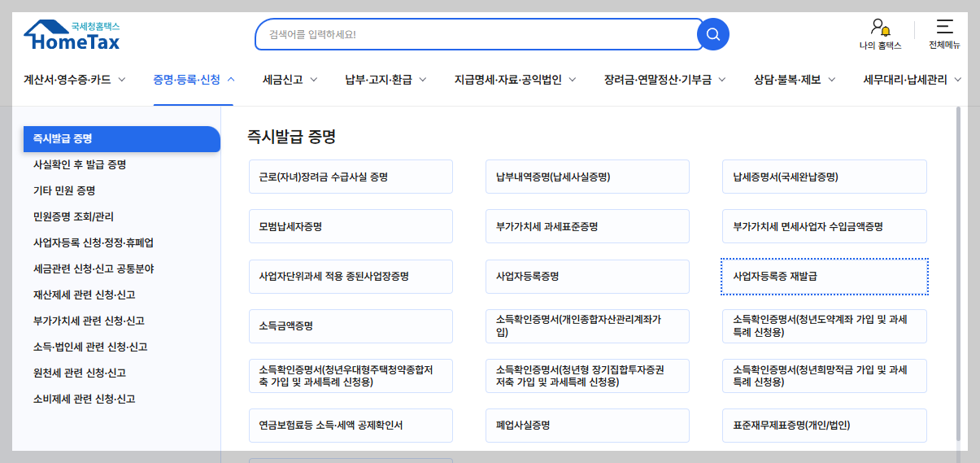Click 폐업사실증명 button
The width and height of the screenshot is (980, 463).
pos(587,426)
